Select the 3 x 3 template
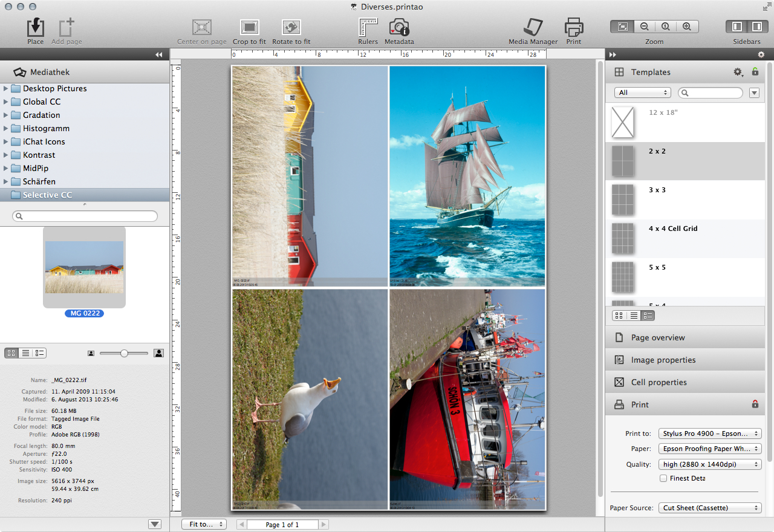Image resolution: width=774 pixels, height=532 pixels. tap(685, 200)
